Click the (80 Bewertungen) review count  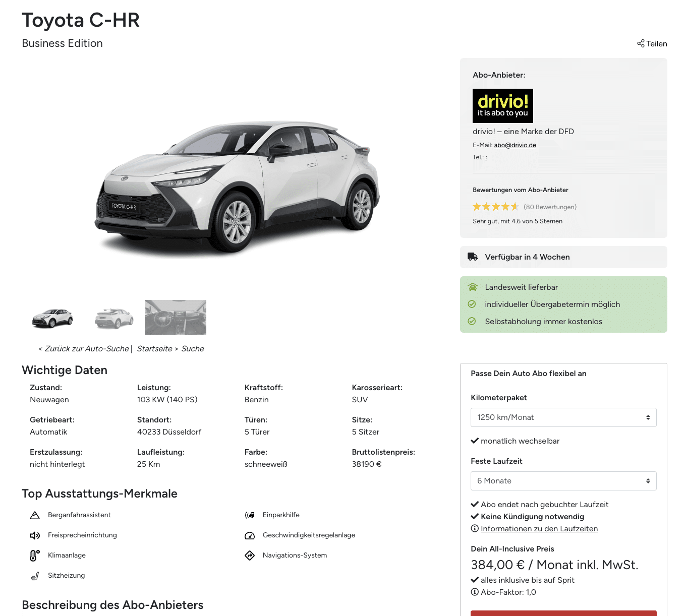pyautogui.click(x=550, y=207)
